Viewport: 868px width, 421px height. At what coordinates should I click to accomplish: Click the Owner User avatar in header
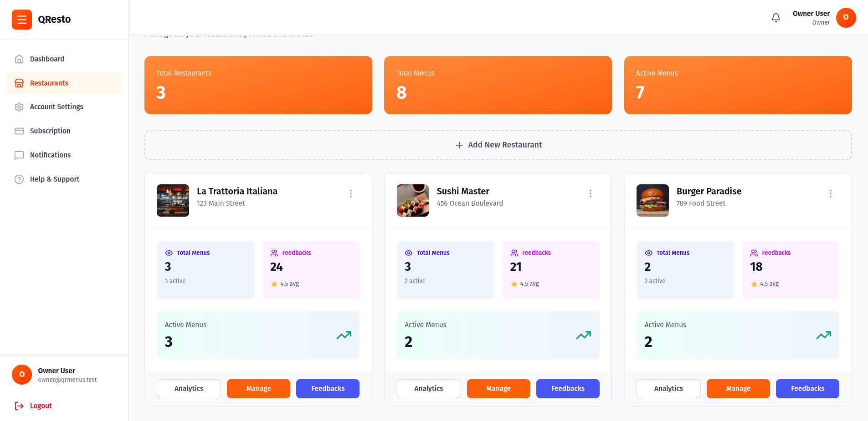[846, 18]
